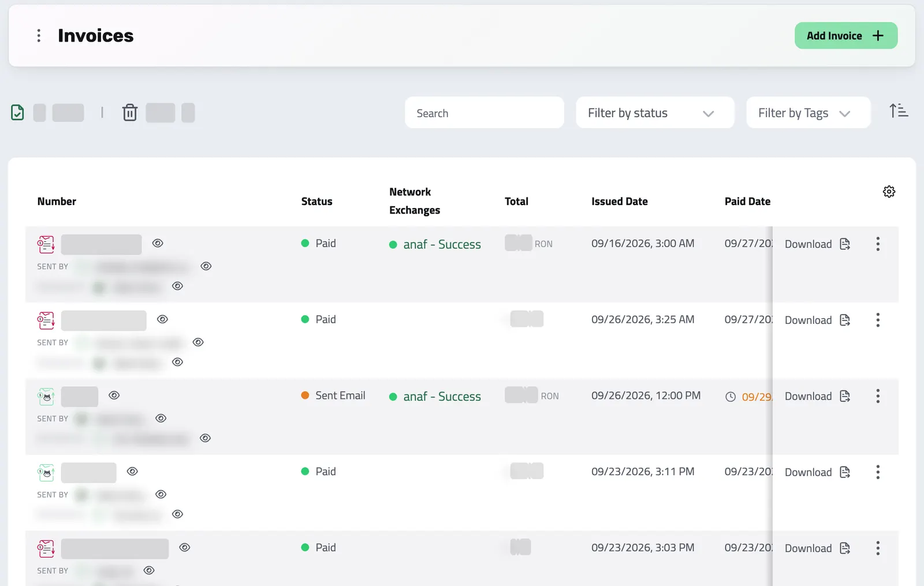Click anaf - Success in Sent Email row
Screen dimensions: 924x586
(x=442, y=397)
